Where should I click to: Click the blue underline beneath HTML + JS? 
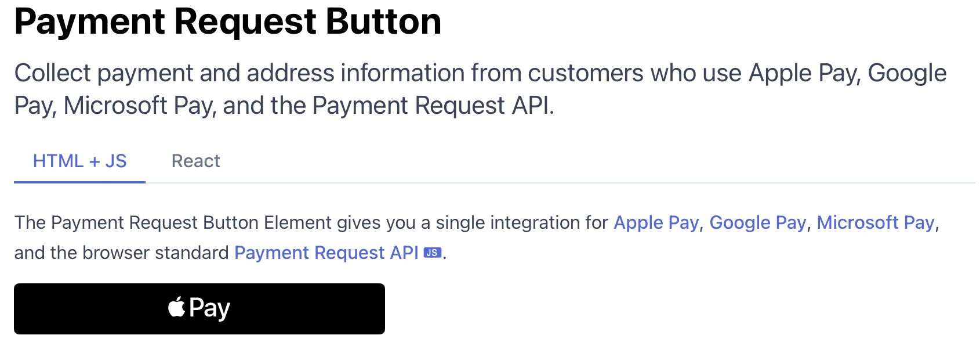pos(79,182)
